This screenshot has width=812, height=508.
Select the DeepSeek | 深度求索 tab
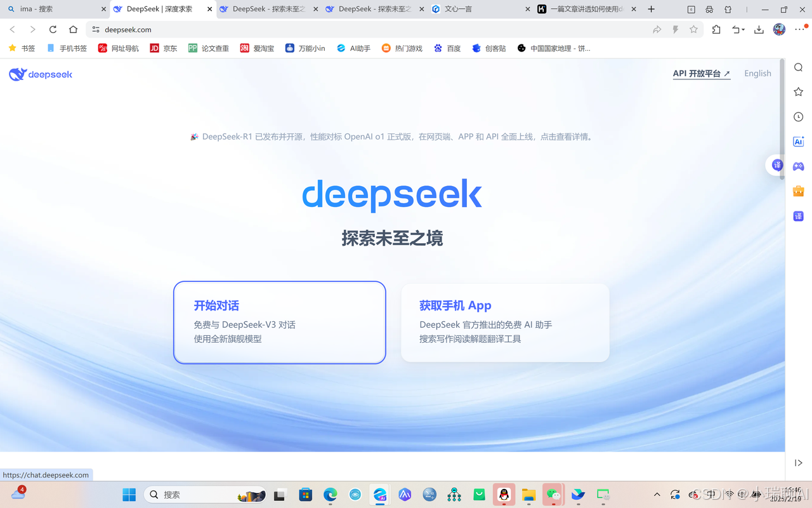[x=162, y=9]
